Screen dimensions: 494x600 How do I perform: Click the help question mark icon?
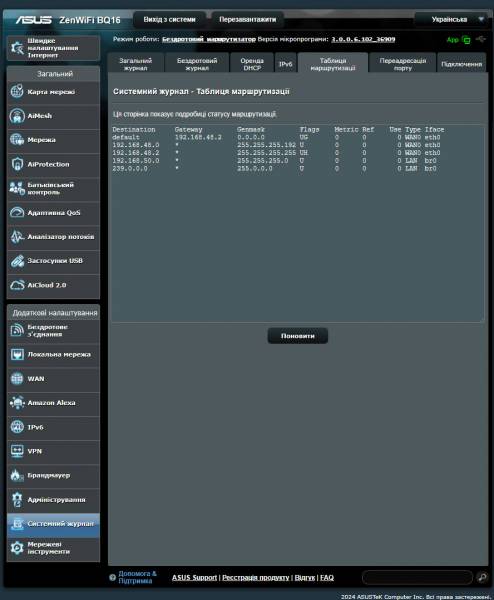(112, 577)
